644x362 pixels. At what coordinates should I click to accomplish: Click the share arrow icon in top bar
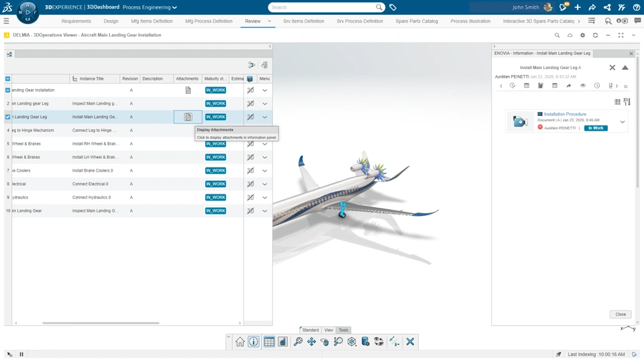click(x=592, y=7)
